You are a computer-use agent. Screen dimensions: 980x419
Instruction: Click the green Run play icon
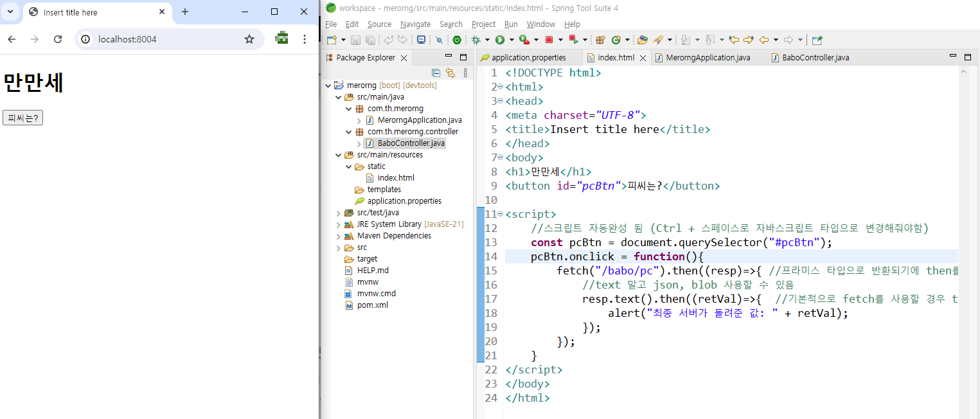[500, 40]
